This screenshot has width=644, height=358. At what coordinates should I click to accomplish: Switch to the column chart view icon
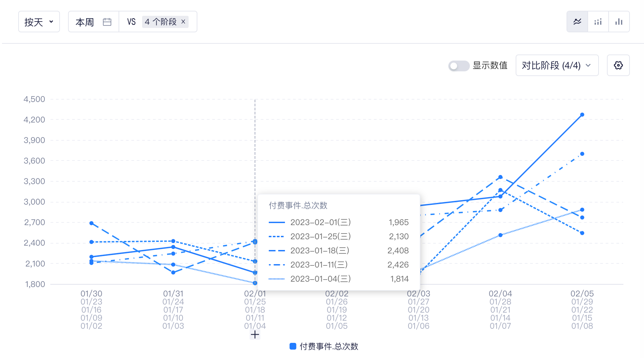coord(619,21)
